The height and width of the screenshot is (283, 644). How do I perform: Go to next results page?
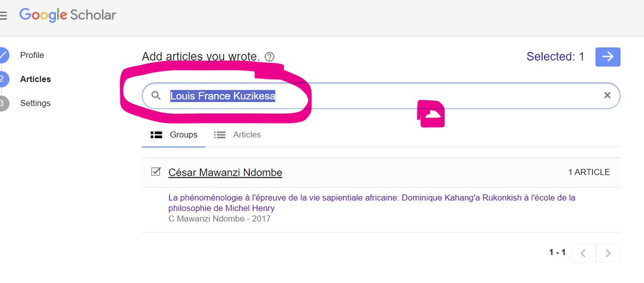click(x=608, y=253)
